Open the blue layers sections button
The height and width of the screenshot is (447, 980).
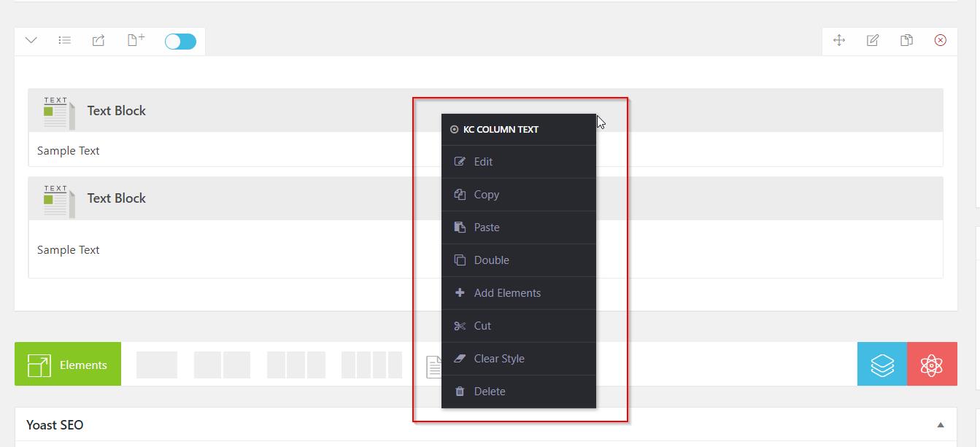(x=882, y=364)
